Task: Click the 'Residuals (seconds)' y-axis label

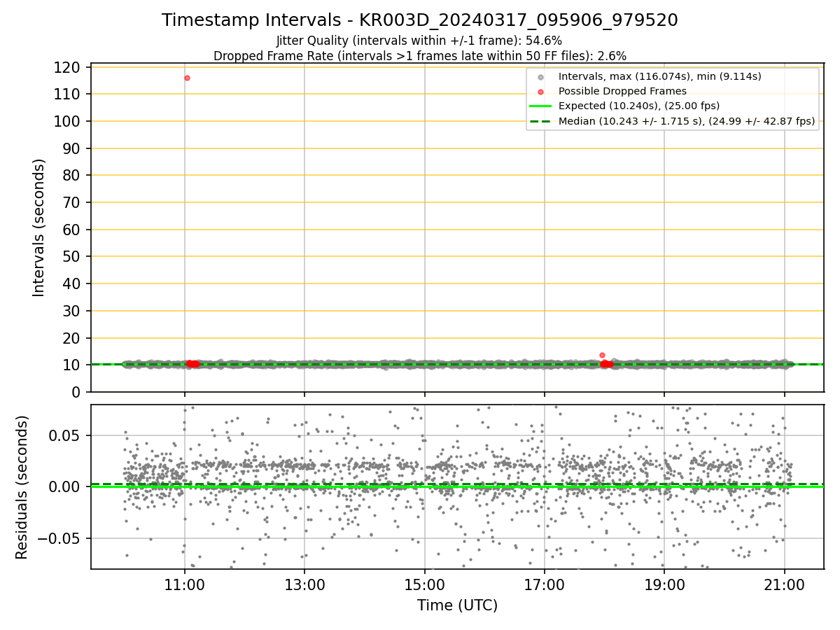Action: click(22, 487)
